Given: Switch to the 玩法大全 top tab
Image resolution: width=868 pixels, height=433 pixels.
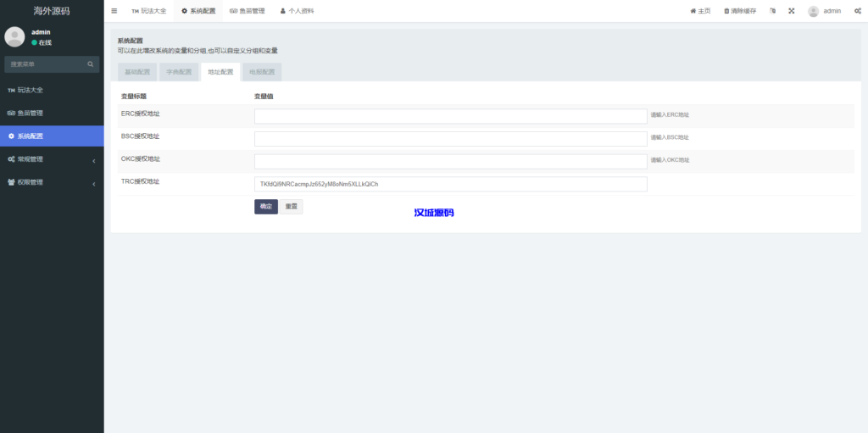Looking at the screenshot, I should pos(149,10).
